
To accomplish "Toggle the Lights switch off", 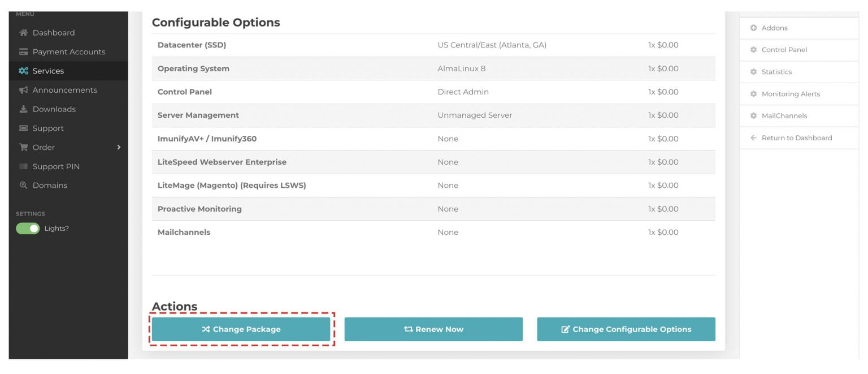I will point(28,229).
